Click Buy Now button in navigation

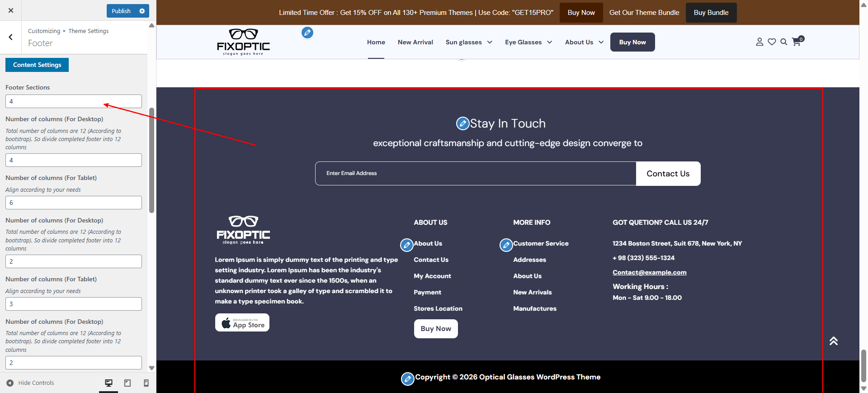(x=632, y=42)
